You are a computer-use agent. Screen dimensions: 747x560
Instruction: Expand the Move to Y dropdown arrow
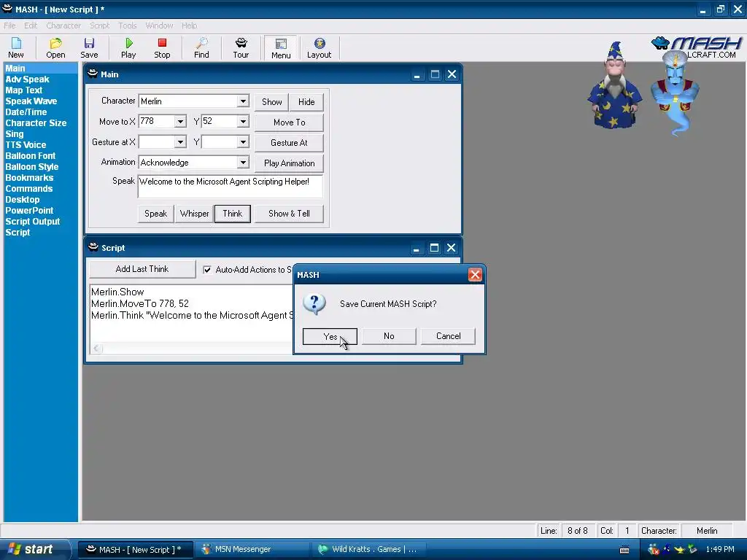[243, 122]
